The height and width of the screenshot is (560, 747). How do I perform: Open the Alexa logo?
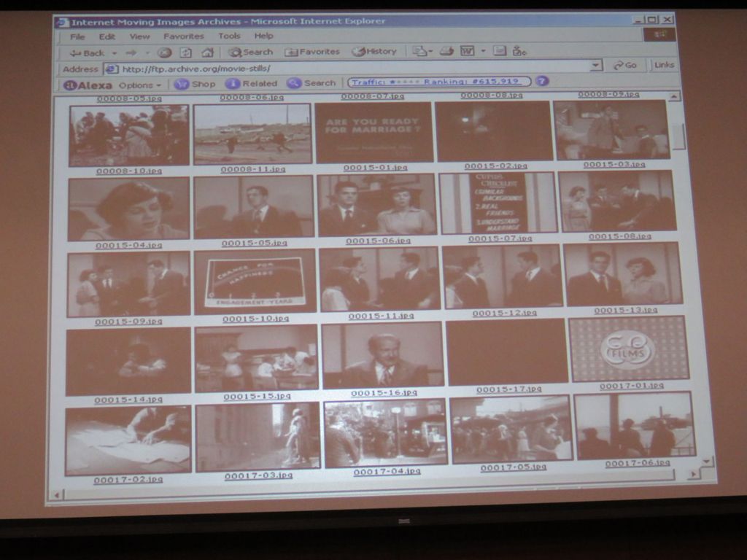click(x=88, y=85)
